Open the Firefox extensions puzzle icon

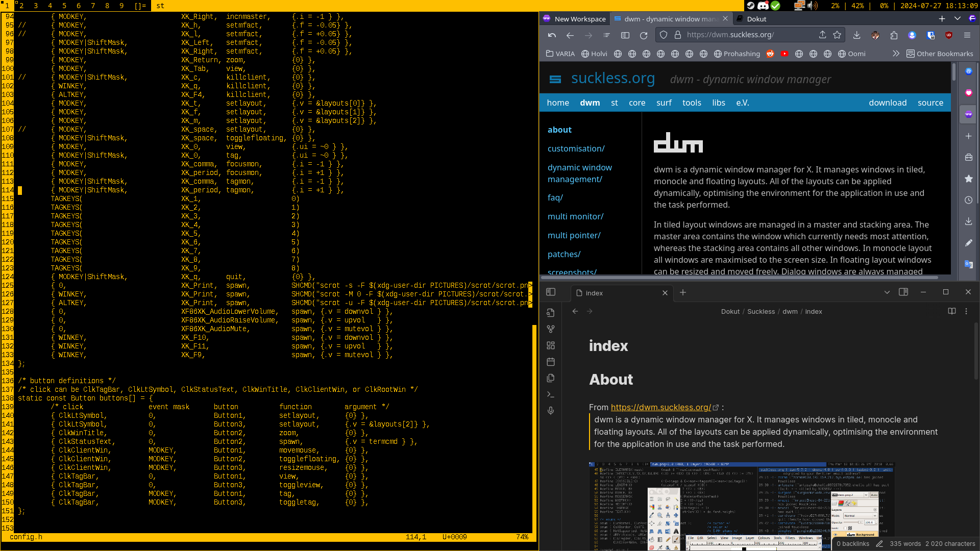tap(894, 35)
